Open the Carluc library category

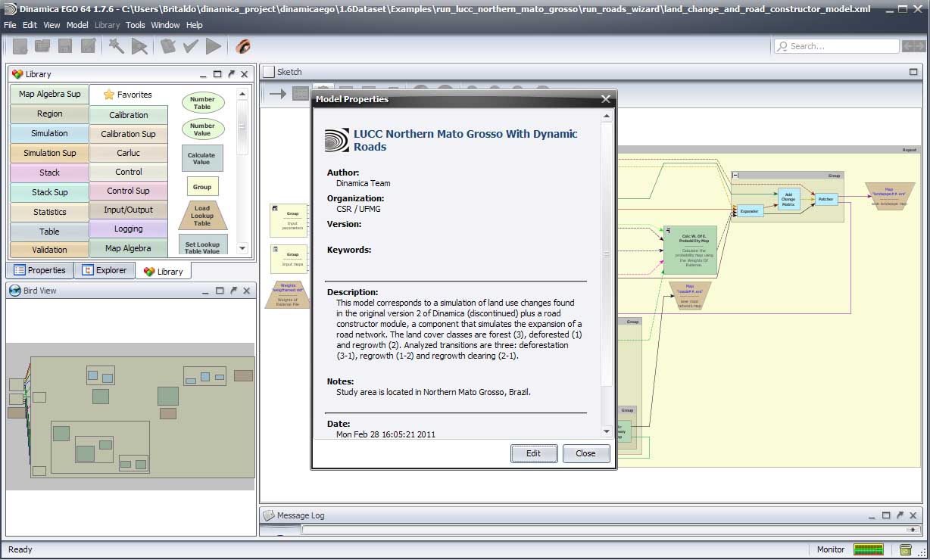click(x=129, y=153)
